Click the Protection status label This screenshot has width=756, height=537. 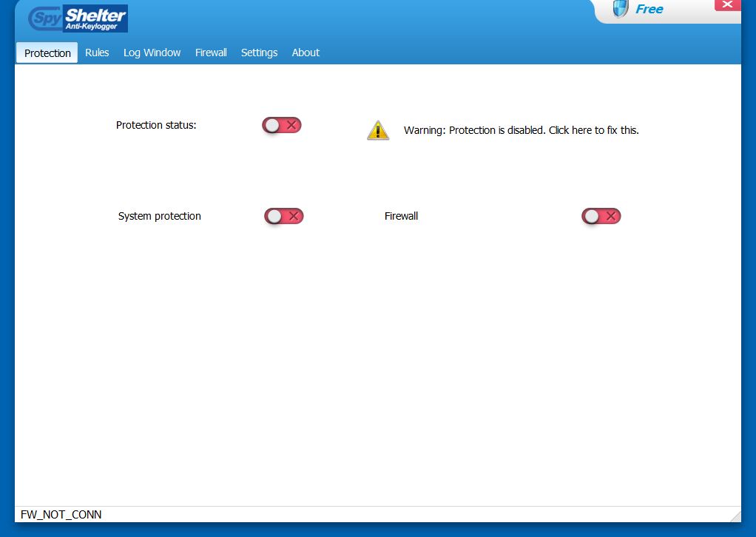(156, 125)
